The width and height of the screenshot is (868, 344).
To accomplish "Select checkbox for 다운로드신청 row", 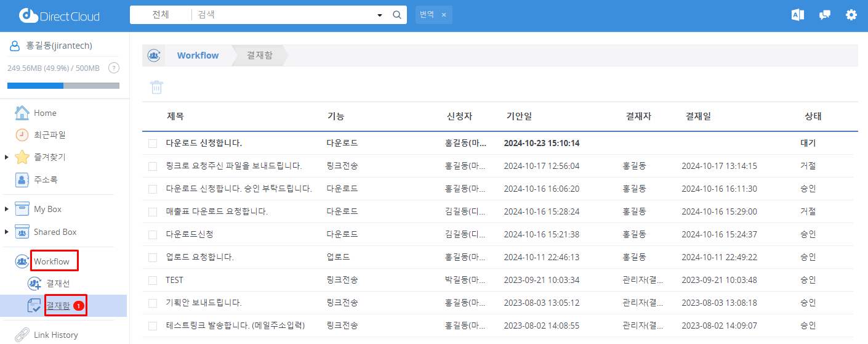I will 153,235.
